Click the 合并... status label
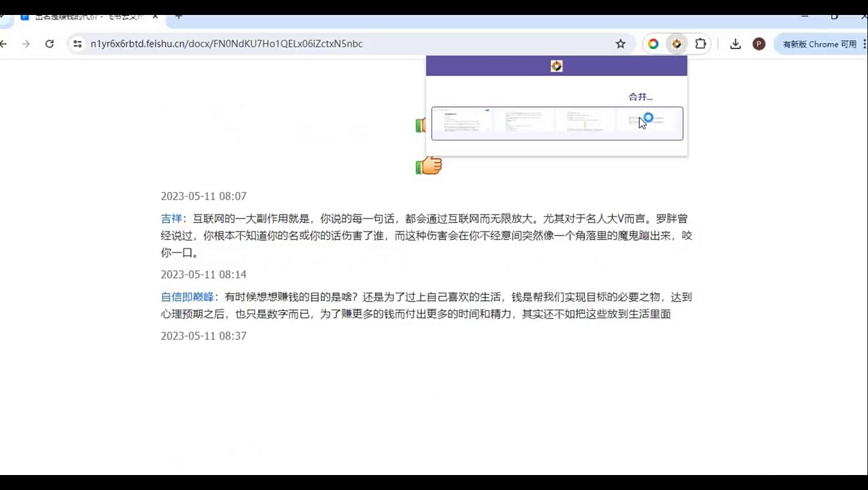Screen dimensions: 868x490 [x=640, y=97]
